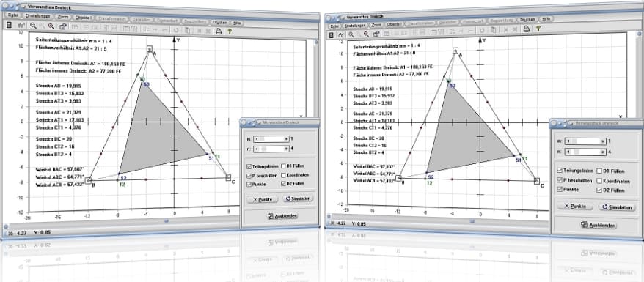This screenshot has width=644, height=282.
Task: Start Simulation button in left panel
Action: point(299,198)
